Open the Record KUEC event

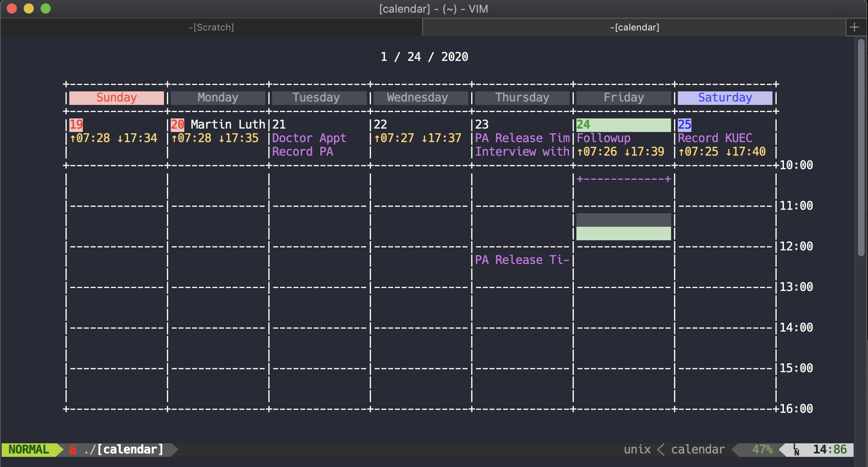[715, 138]
